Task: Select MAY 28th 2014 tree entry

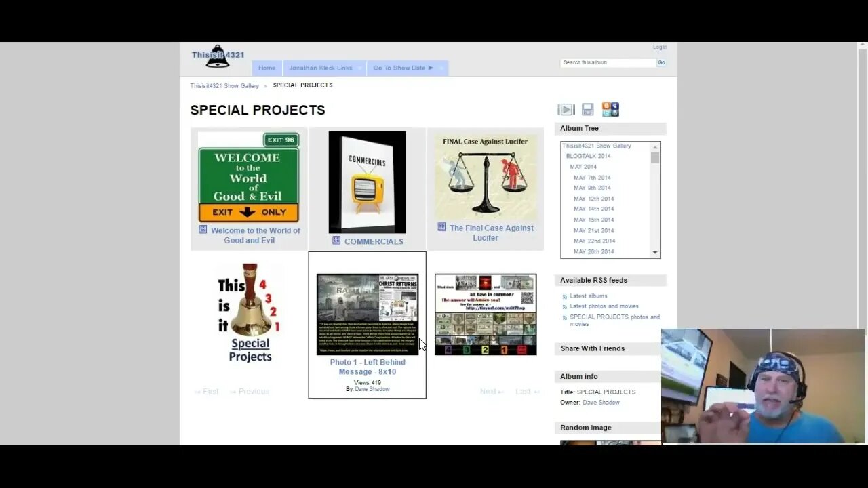Action: (x=594, y=251)
